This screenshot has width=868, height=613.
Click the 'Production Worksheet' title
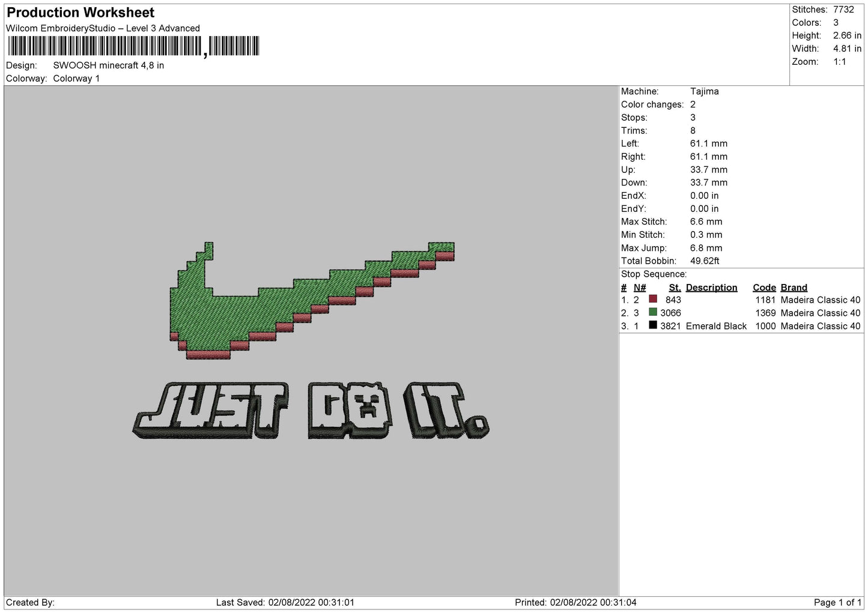(80, 13)
